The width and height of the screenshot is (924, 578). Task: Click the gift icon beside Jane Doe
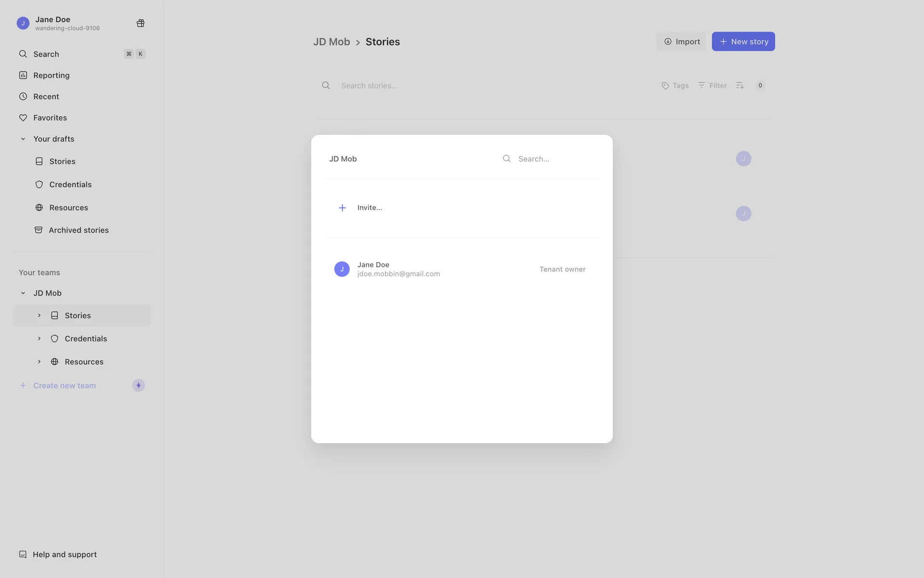141,23
